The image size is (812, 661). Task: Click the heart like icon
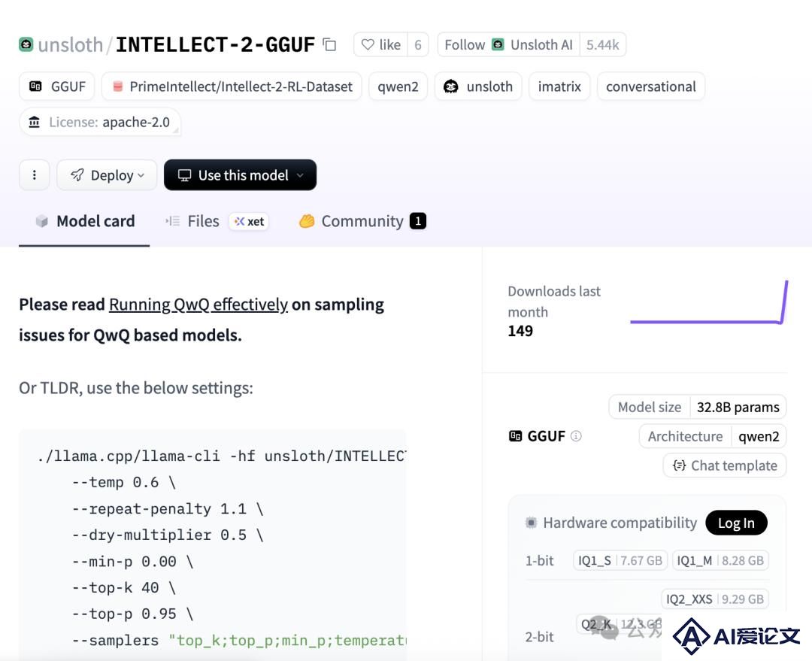coord(368,44)
